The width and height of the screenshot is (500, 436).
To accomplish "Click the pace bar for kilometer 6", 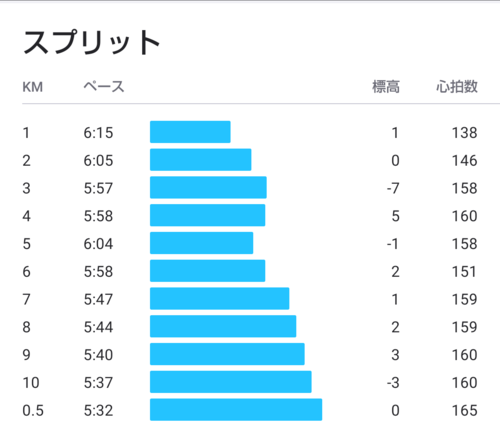I will (x=207, y=271).
